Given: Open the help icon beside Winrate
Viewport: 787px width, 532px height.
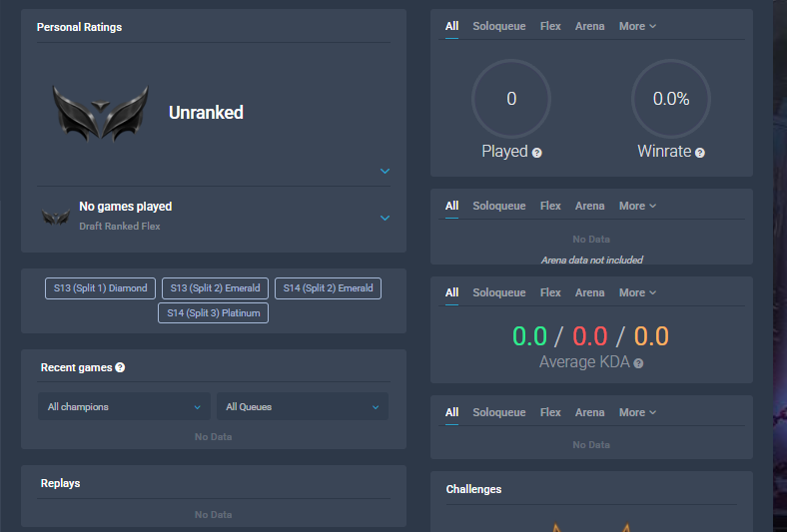Looking at the screenshot, I should (x=700, y=153).
